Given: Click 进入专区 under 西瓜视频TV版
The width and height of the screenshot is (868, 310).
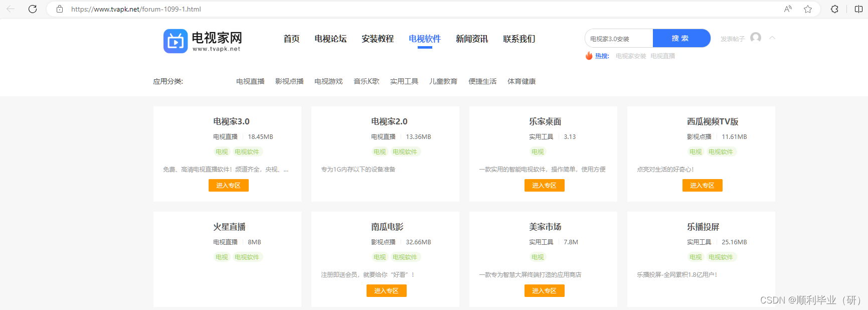Looking at the screenshot, I should [703, 186].
